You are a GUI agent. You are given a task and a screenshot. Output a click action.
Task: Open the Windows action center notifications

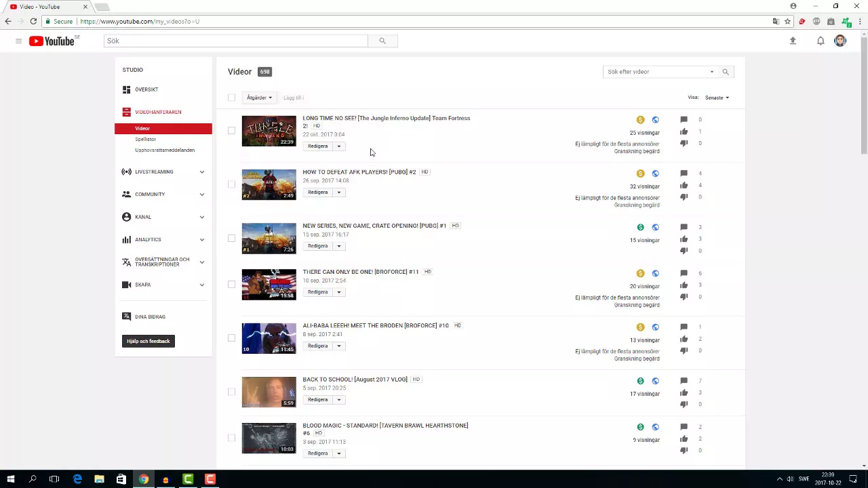coord(854,479)
